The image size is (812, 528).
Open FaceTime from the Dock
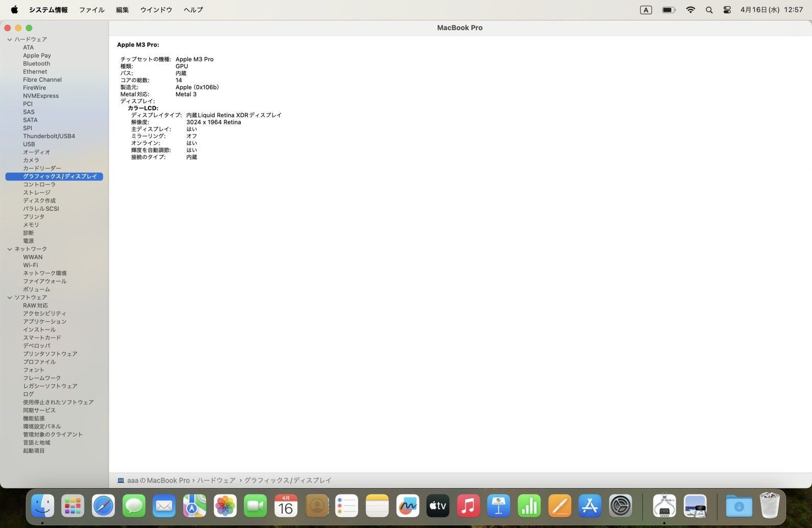click(256, 506)
